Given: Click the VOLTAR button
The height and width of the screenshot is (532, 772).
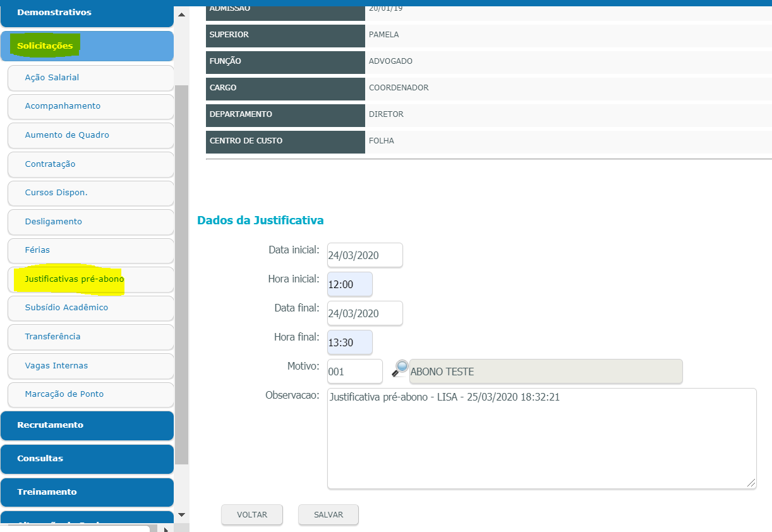Looking at the screenshot, I should [x=252, y=515].
